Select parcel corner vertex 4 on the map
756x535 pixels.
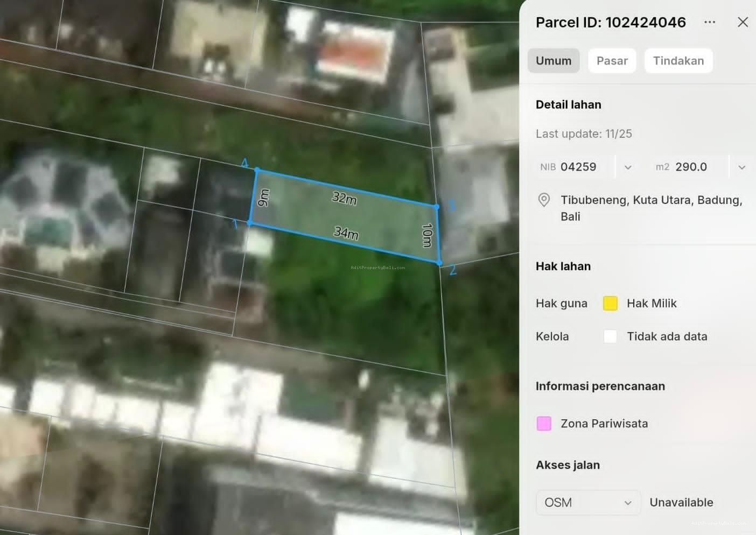pos(257,170)
